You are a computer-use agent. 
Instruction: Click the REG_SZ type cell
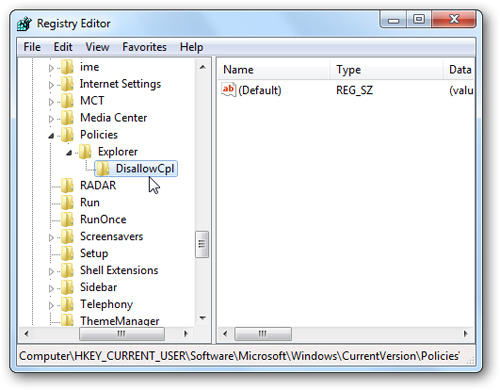(354, 90)
